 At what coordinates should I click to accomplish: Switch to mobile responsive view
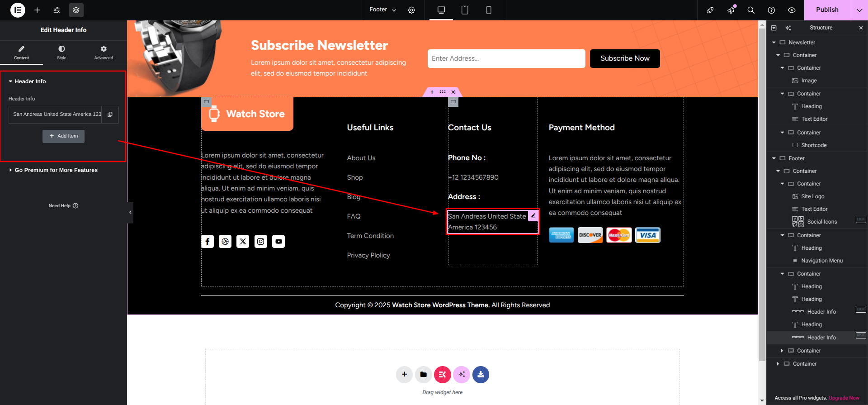pos(489,10)
